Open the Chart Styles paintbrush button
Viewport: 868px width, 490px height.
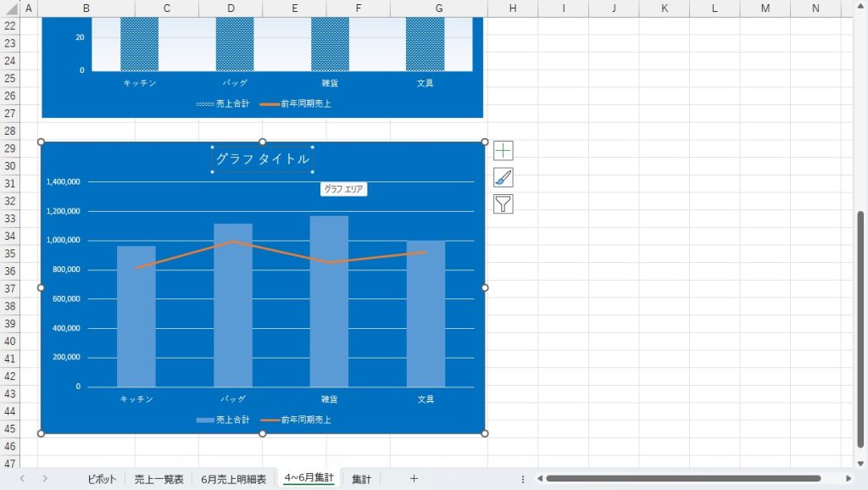pyautogui.click(x=504, y=177)
